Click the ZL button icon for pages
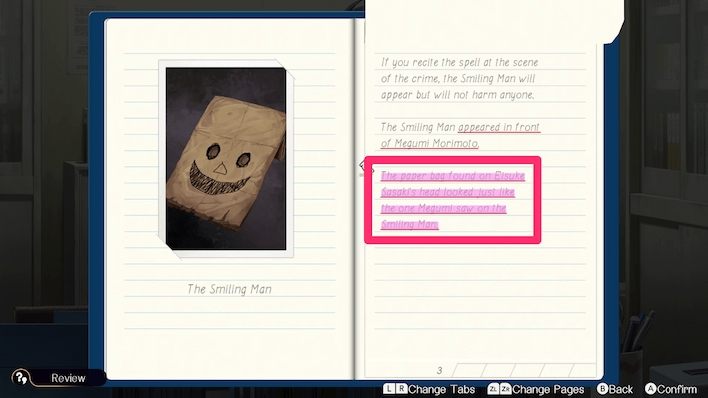Viewport: 708px width, 398px height. [x=493, y=389]
